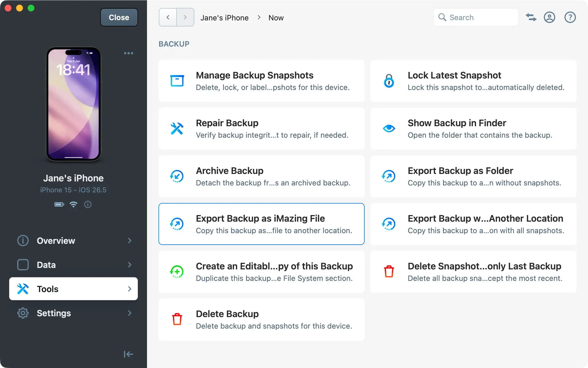588x368 pixels.
Task: Click 'Lock this snapshot to...automatically deleted.' text
Action: (x=486, y=87)
